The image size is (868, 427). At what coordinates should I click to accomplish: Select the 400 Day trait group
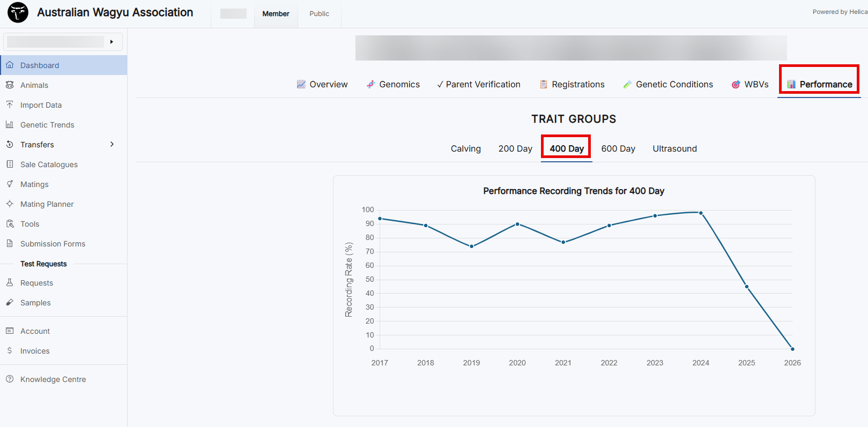tap(567, 149)
